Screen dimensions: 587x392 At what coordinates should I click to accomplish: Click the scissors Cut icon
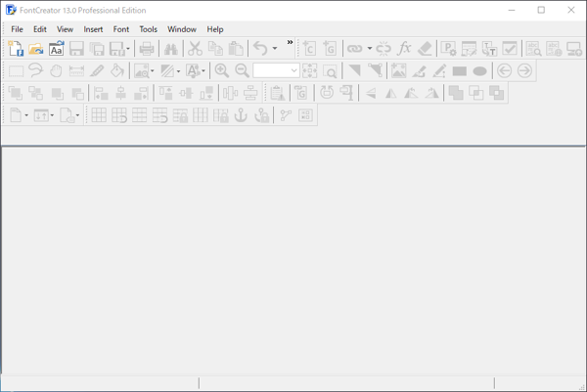point(195,49)
